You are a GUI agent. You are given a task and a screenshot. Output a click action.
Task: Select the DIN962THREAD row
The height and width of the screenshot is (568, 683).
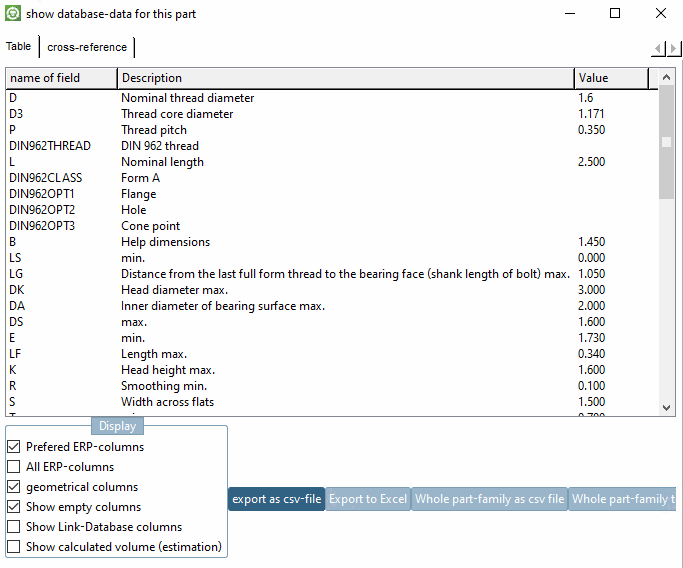[332, 146]
